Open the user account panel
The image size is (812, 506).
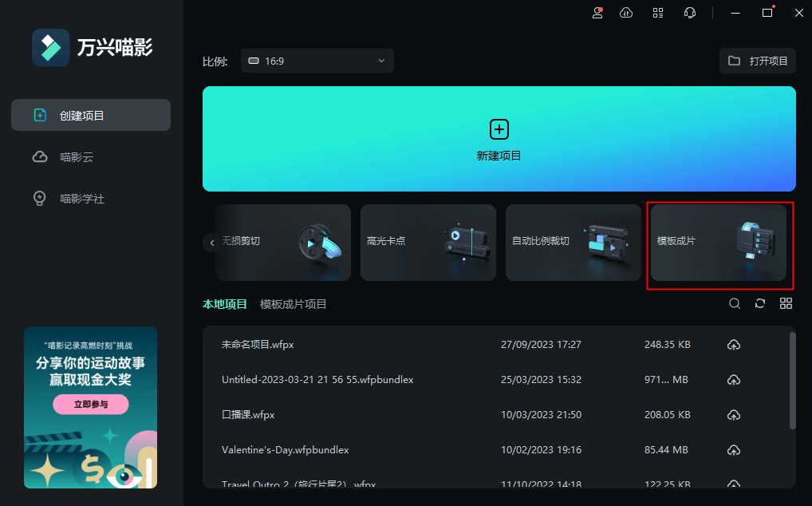(597, 13)
